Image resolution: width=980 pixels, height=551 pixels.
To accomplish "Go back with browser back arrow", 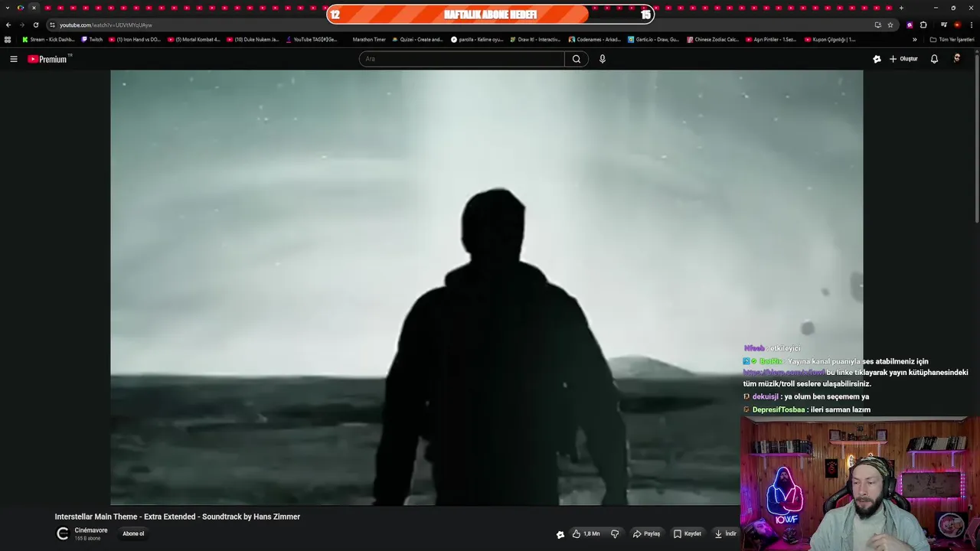I will [x=8, y=24].
